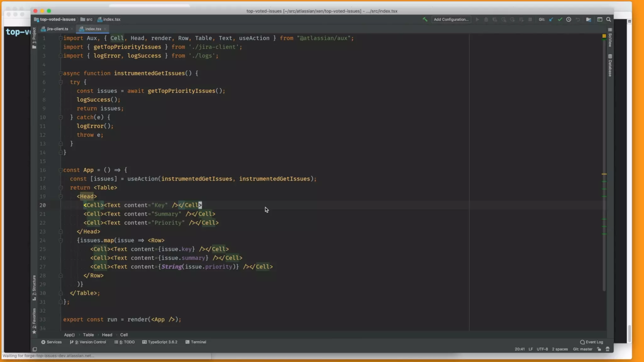Click the UTF-8 encoding selector
644x362 pixels.
[x=542, y=349]
